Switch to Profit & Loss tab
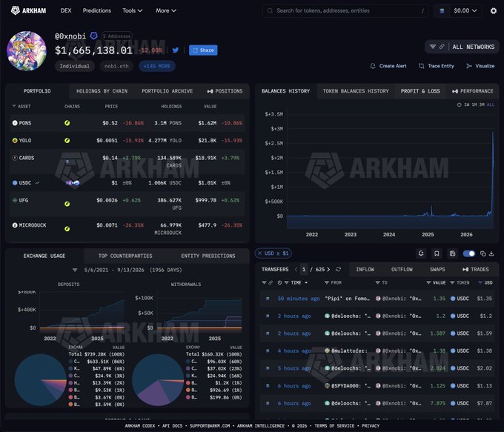Viewport: 504px width, 432px height. click(420, 91)
